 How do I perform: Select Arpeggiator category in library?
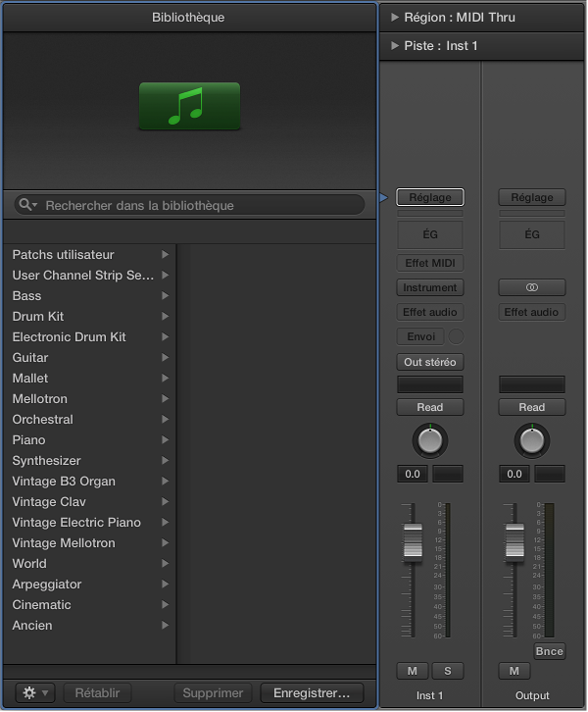pos(90,584)
